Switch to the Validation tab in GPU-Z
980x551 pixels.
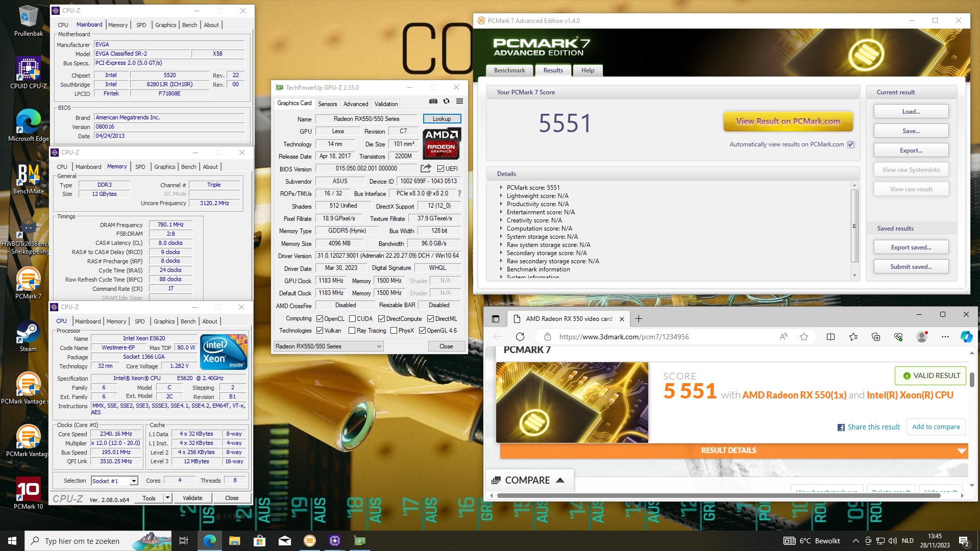[x=386, y=104]
